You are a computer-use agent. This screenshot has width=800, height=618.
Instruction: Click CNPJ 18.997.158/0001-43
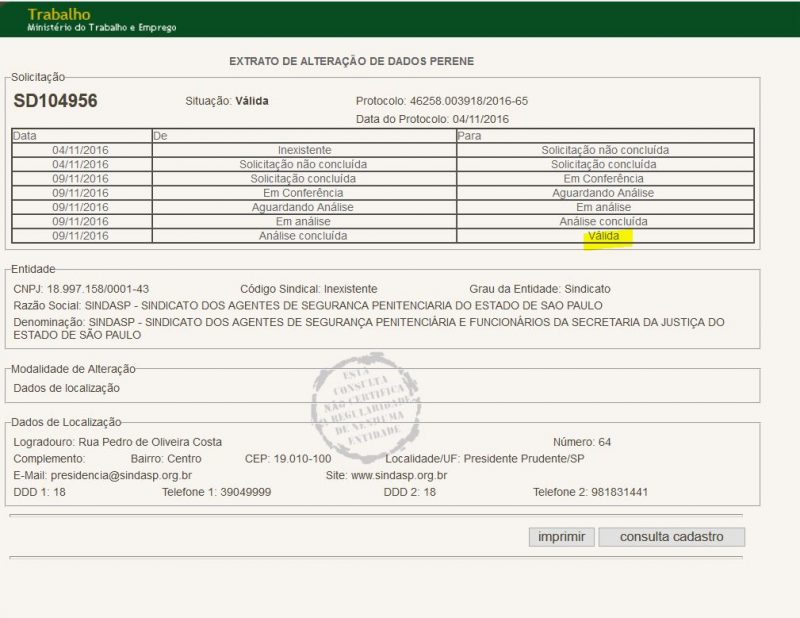81,289
